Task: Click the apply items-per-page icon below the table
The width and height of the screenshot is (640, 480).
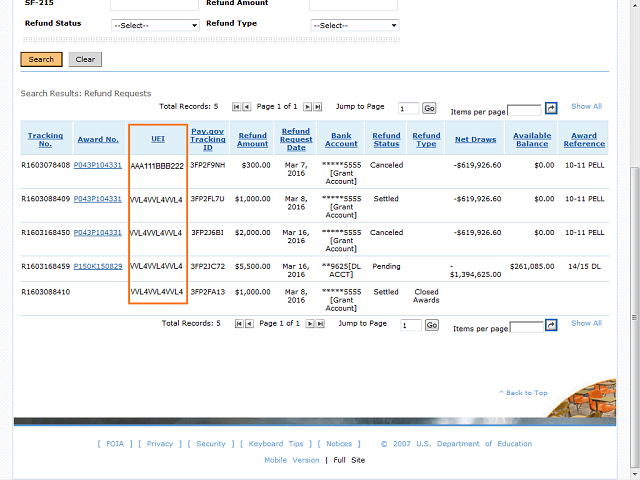Action: (x=551, y=326)
